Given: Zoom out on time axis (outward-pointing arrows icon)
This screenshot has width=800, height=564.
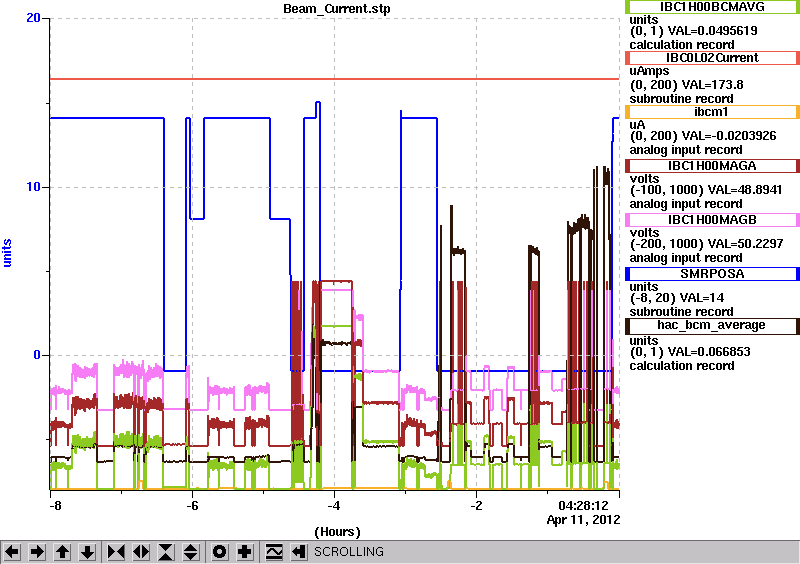Looking at the screenshot, I should pos(141,552).
